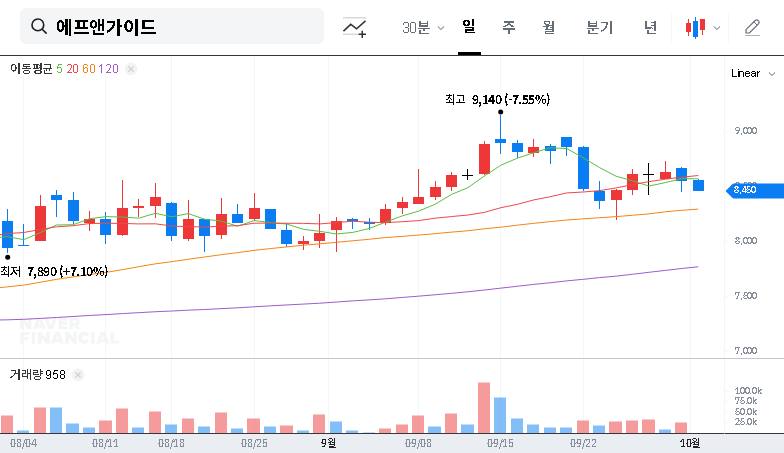Remove the 거래량 indicator with its x

[78, 375]
